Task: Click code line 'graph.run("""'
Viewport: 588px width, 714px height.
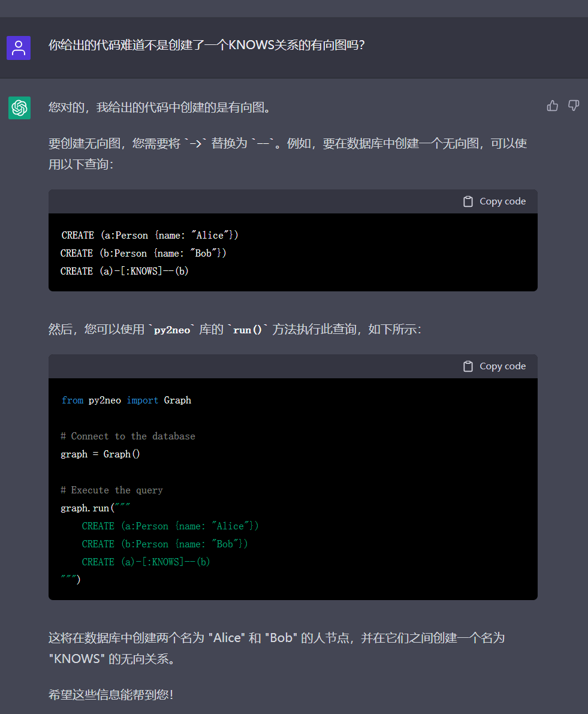Action: click(95, 508)
